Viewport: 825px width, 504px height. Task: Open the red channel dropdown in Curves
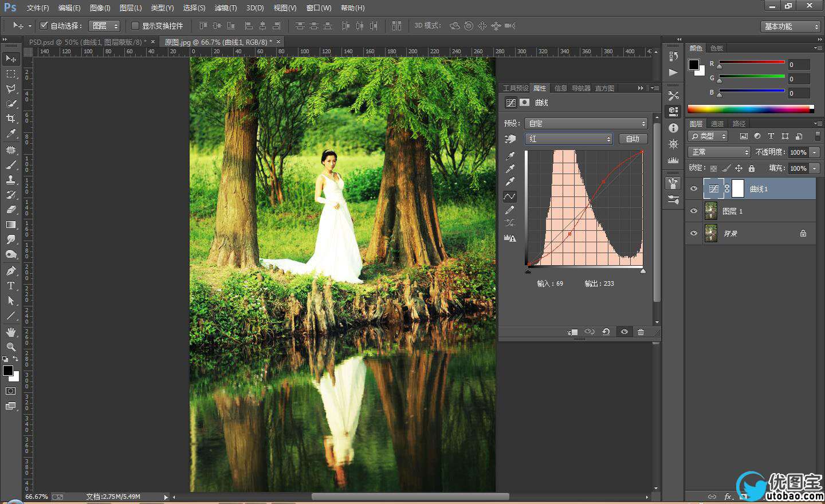(x=568, y=139)
